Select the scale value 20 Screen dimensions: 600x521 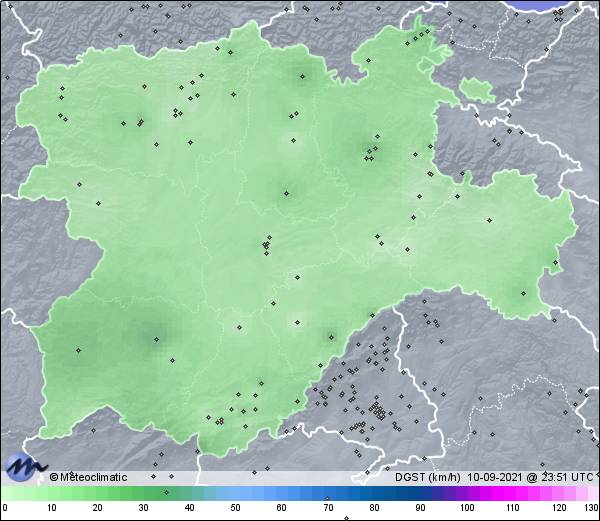(x=98, y=508)
